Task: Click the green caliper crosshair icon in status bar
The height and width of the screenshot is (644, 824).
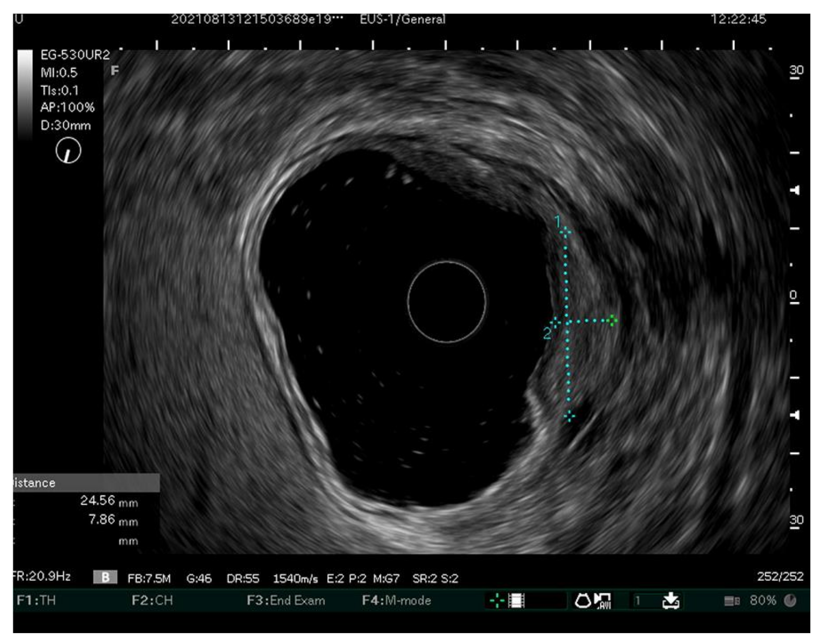Action: [497, 600]
